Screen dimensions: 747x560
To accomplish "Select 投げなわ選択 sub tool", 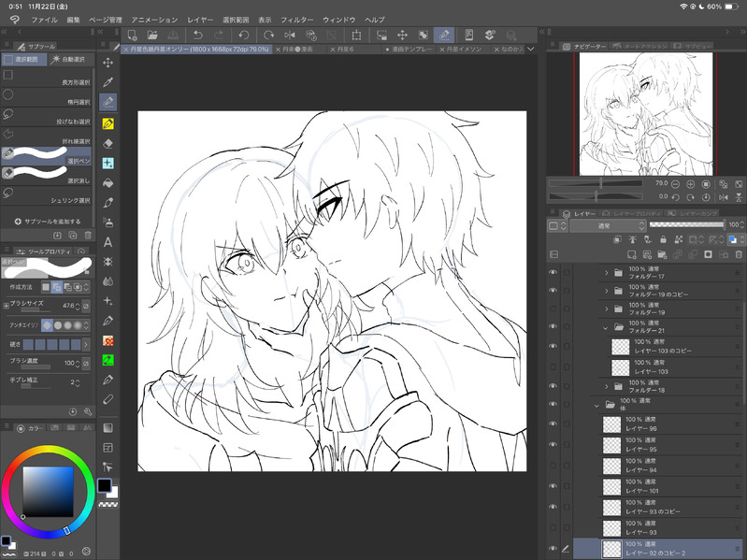I will pyautogui.click(x=47, y=117).
